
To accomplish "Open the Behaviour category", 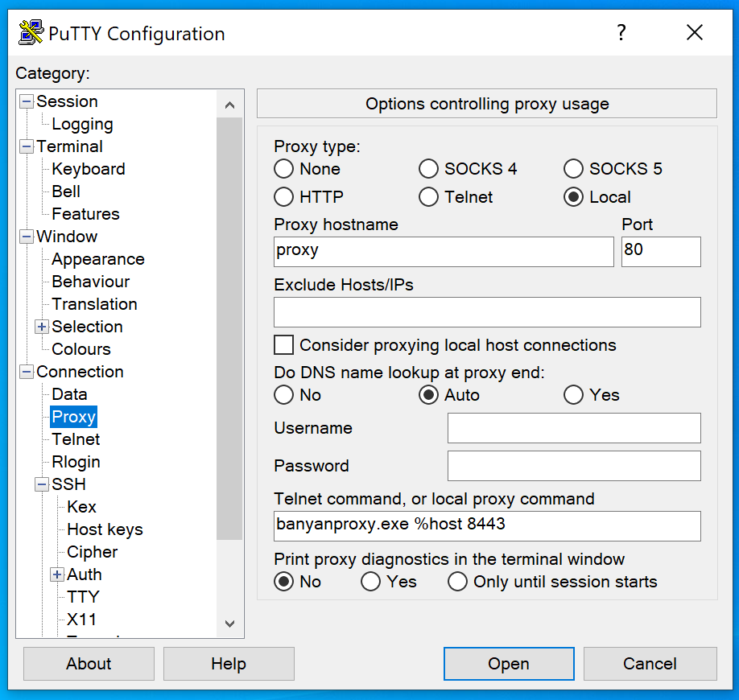I will coord(91,282).
